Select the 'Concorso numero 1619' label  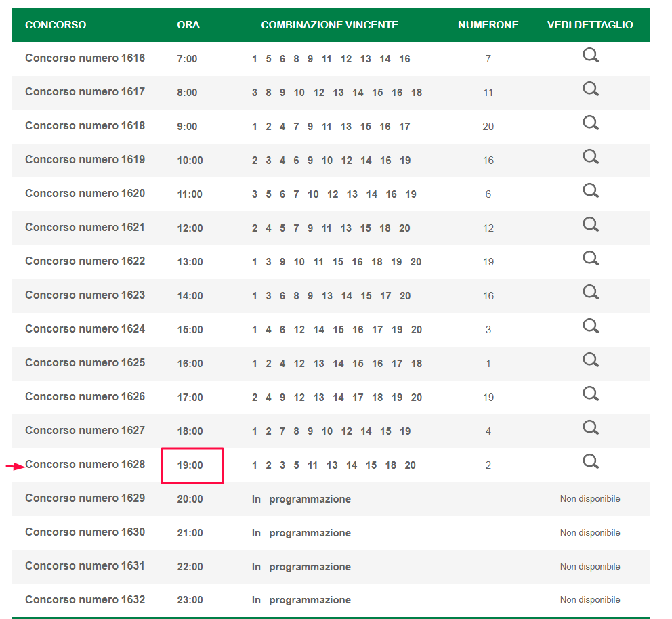(x=85, y=159)
